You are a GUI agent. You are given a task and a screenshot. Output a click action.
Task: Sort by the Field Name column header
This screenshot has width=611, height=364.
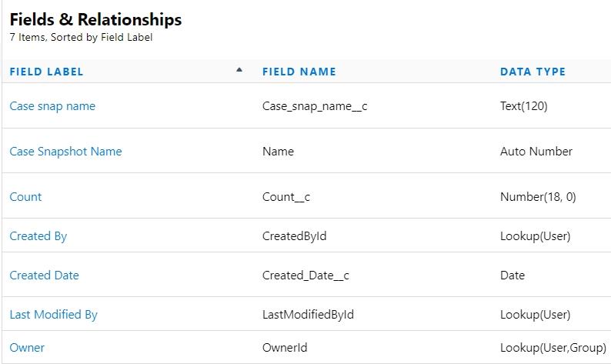[299, 72]
